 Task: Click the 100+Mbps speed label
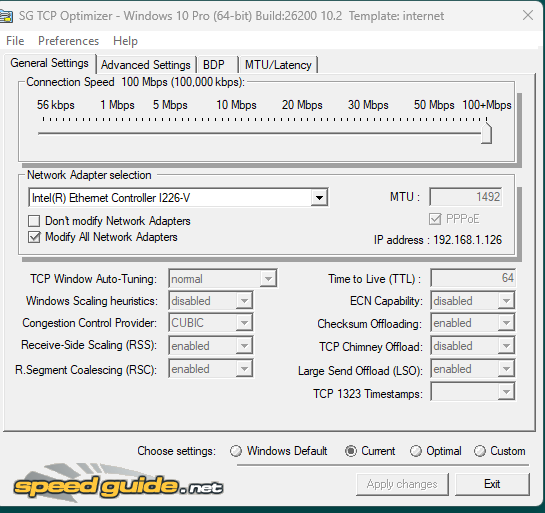[487, 105]
